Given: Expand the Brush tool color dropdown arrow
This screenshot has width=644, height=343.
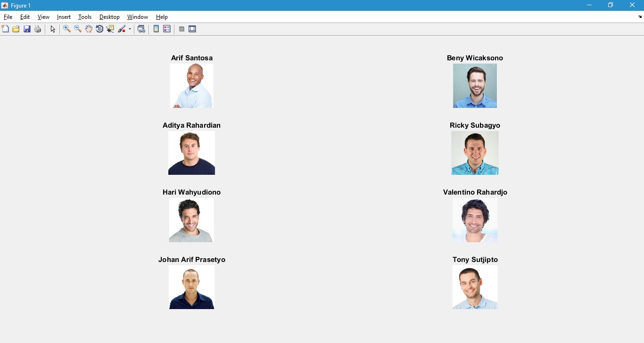Looking at the screenshot, I should [130, 29].
